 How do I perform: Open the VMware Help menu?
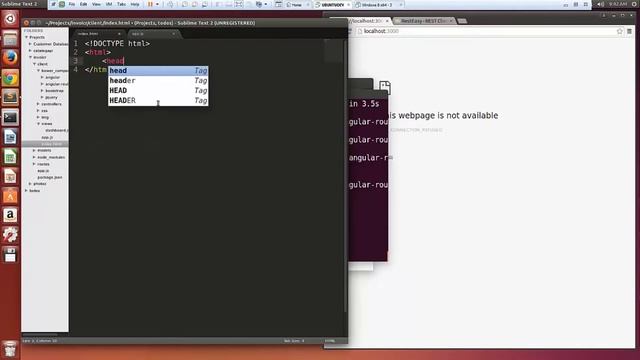pos(135,4)
